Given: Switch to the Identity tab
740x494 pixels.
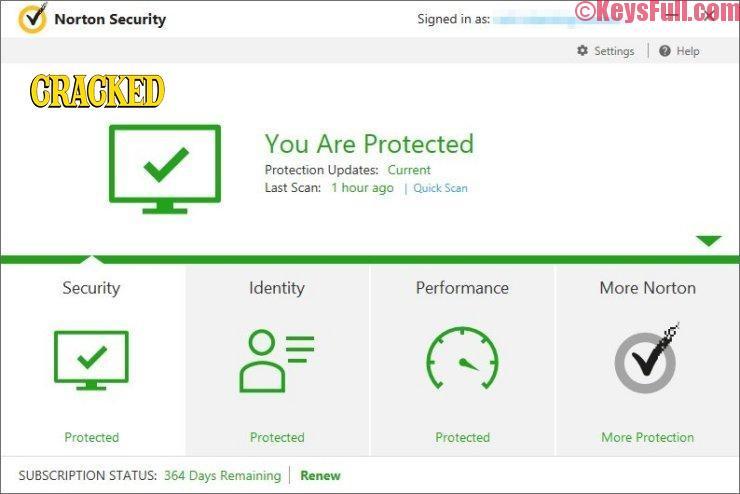Looking at the screenshot, I should (x=277, y=288).
